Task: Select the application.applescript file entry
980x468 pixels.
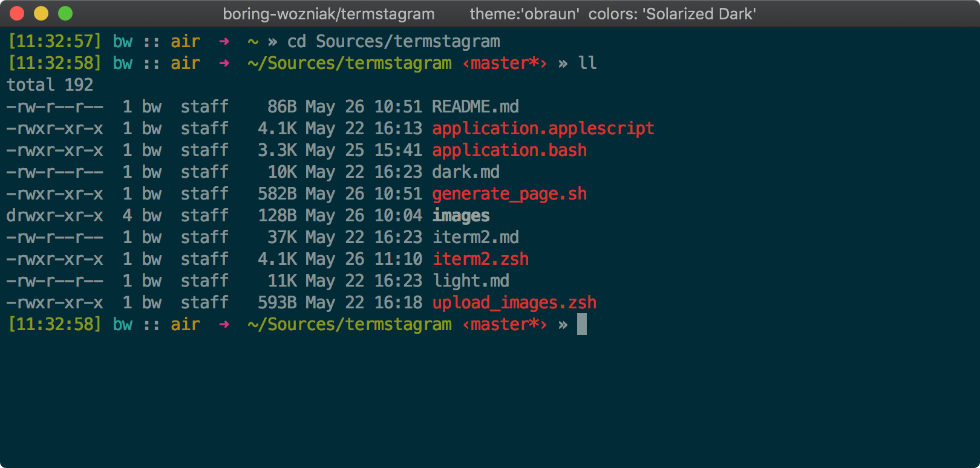Action: [543, 129]
